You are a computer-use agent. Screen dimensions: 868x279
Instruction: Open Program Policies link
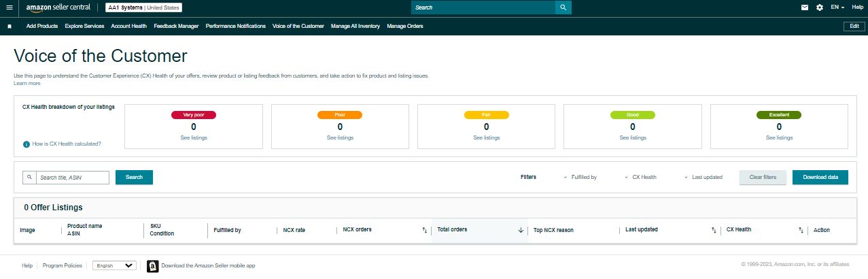pyautogui.click(x=63, y=265)
